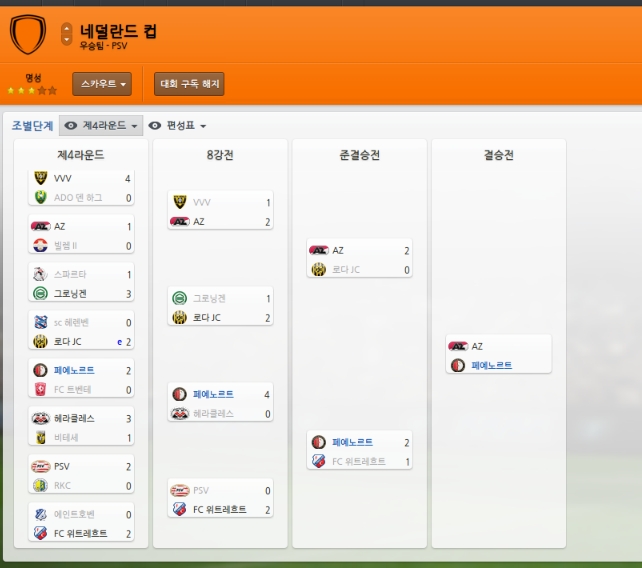
Task: Click the sc 헤렌벤 club crest
Action: [41, 322]
